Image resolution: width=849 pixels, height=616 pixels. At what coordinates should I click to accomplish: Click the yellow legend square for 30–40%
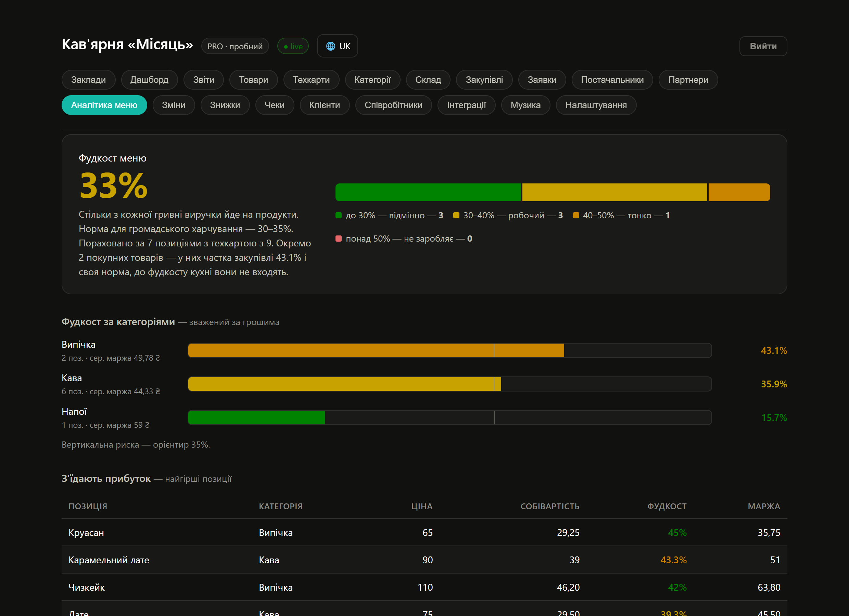(456, 215)
